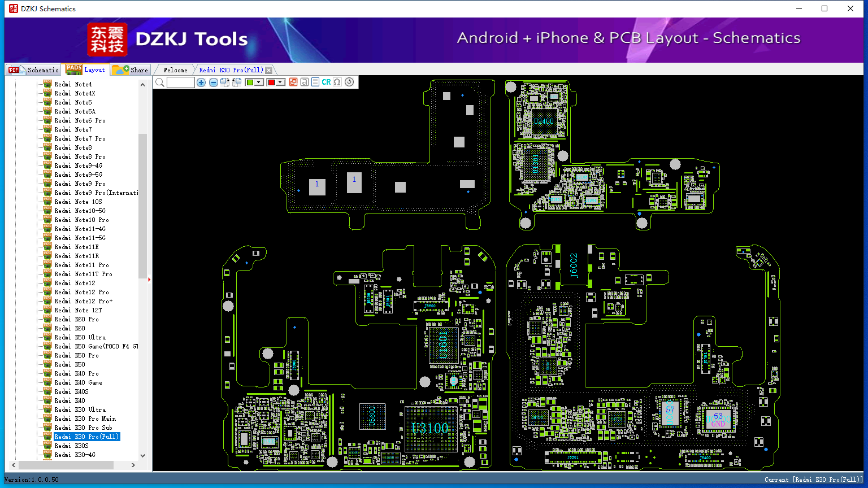Viewport: 868px width, 488px height.
Task: Select the U2400 chip on the PCB layout
Action: click(544, 121)
